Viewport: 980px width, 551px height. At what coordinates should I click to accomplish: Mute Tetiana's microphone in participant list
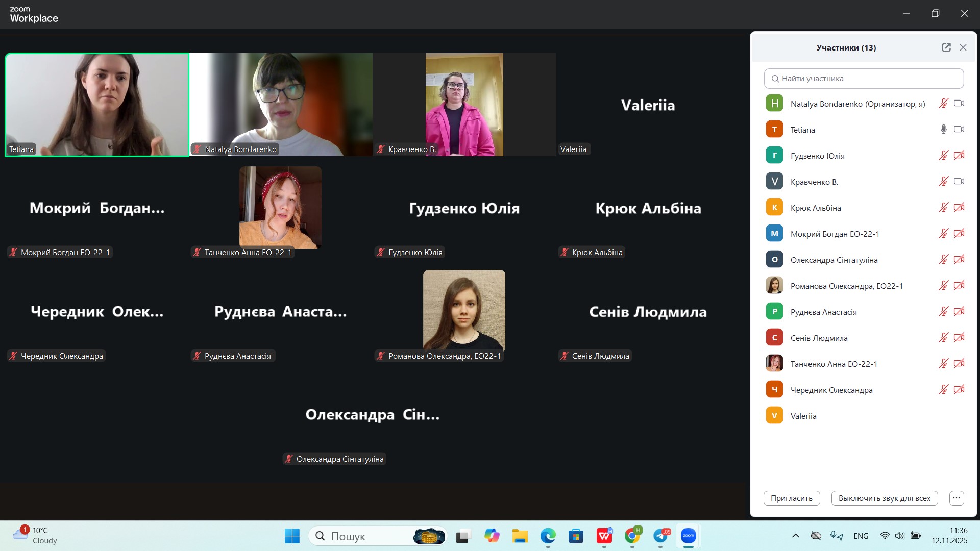(943, 130)
